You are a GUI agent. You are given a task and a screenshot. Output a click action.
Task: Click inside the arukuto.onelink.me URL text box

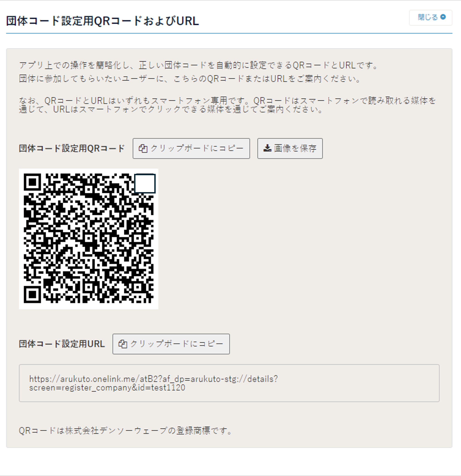(229, 383)
